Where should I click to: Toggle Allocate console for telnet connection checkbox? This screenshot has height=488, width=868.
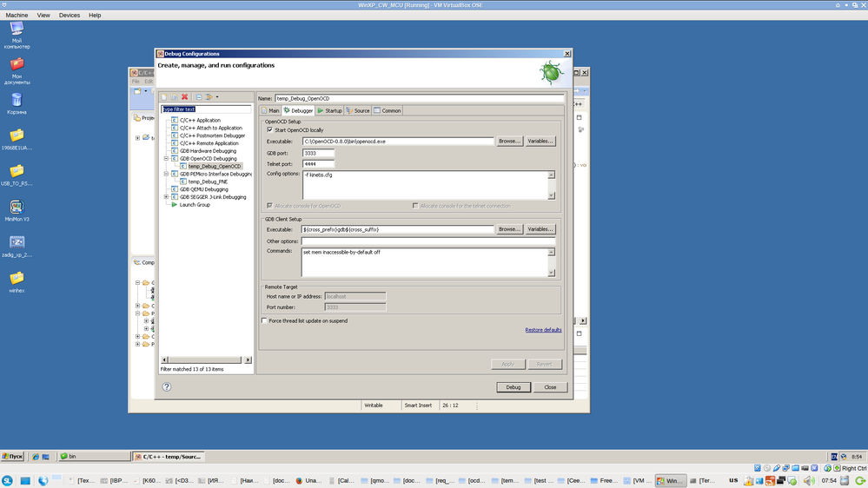pos(415,206)
